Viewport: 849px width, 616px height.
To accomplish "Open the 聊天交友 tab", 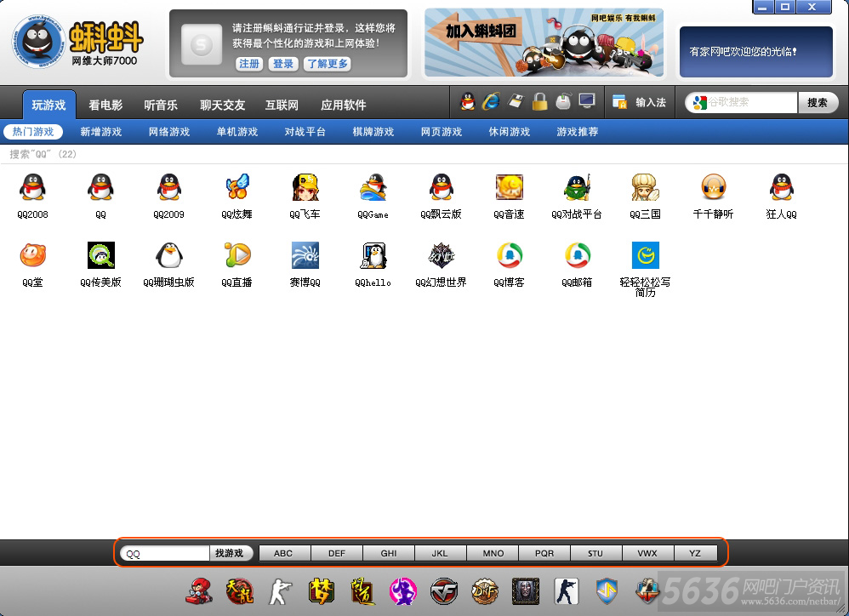I will click(223, 105).
